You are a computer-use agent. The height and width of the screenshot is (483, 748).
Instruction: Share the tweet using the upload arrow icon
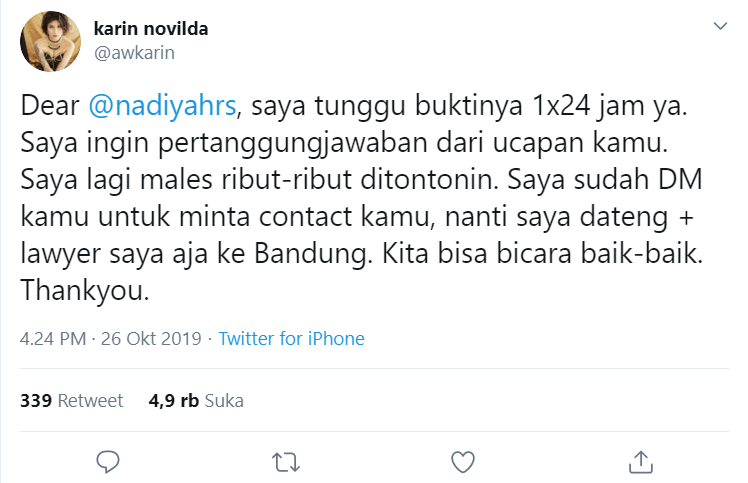tap(641, 462)
